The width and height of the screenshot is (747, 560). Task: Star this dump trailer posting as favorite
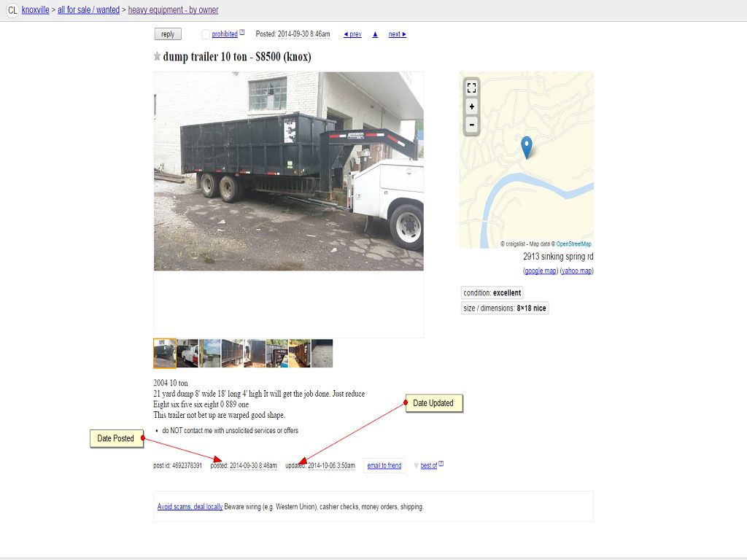158,56
